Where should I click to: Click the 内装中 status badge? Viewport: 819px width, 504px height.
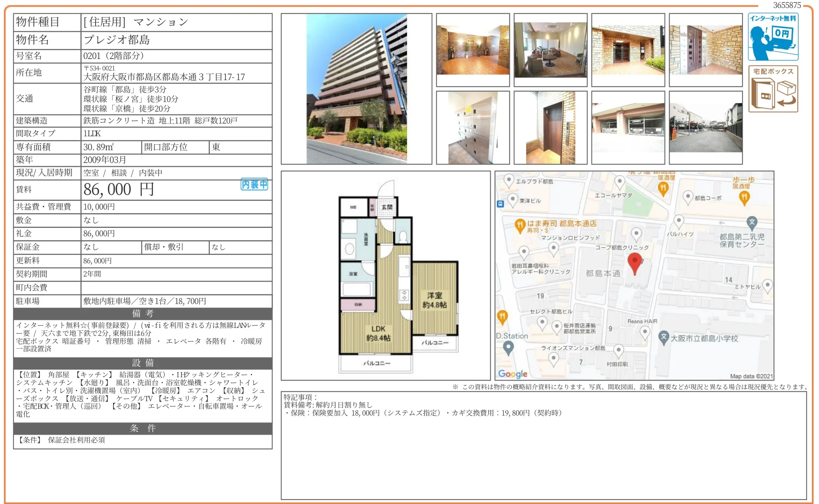254,184
